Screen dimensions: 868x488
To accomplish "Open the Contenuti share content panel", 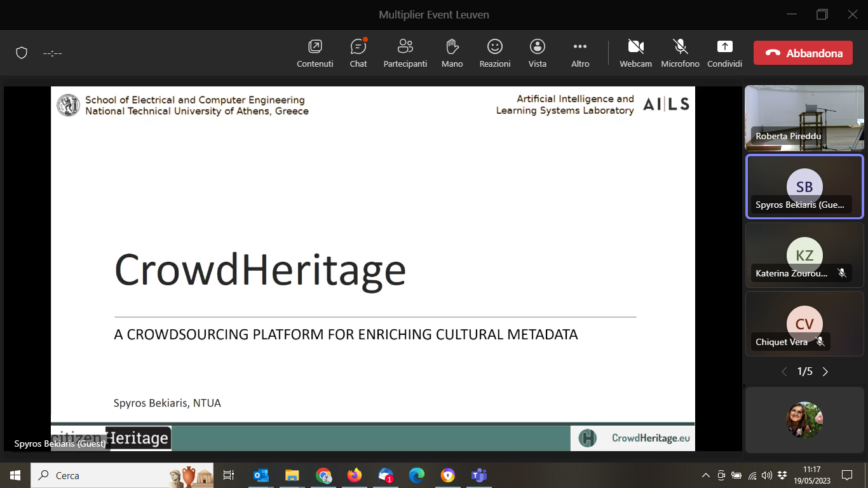I will pos(315,53).
